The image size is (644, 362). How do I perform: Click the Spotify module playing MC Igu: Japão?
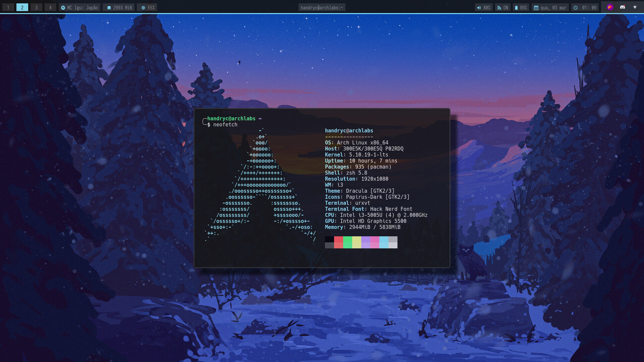[79, 7]
